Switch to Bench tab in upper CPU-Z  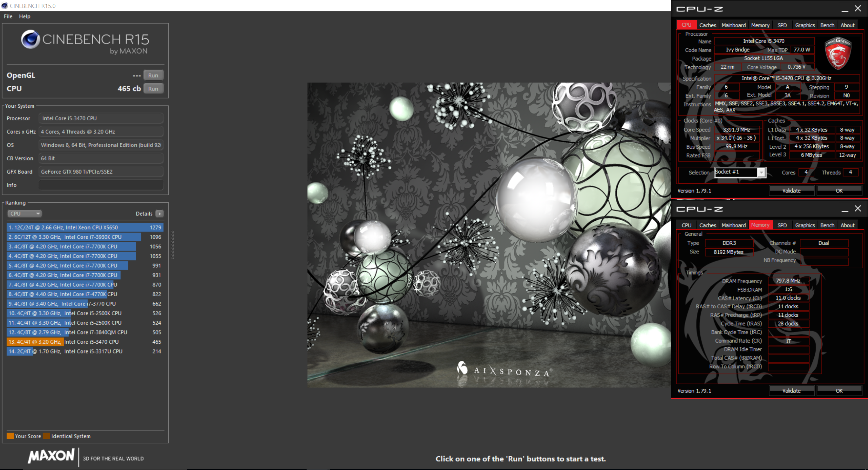(x=827, y=25)
